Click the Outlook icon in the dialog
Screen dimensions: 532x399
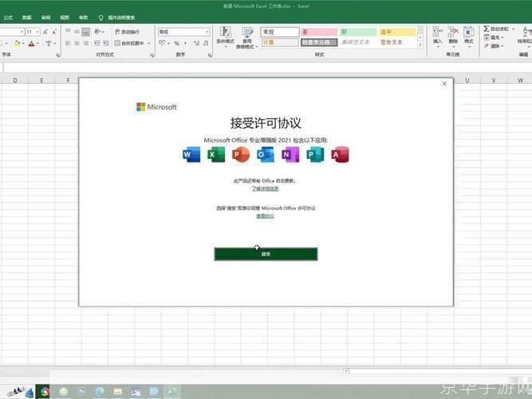click(266, 155)
